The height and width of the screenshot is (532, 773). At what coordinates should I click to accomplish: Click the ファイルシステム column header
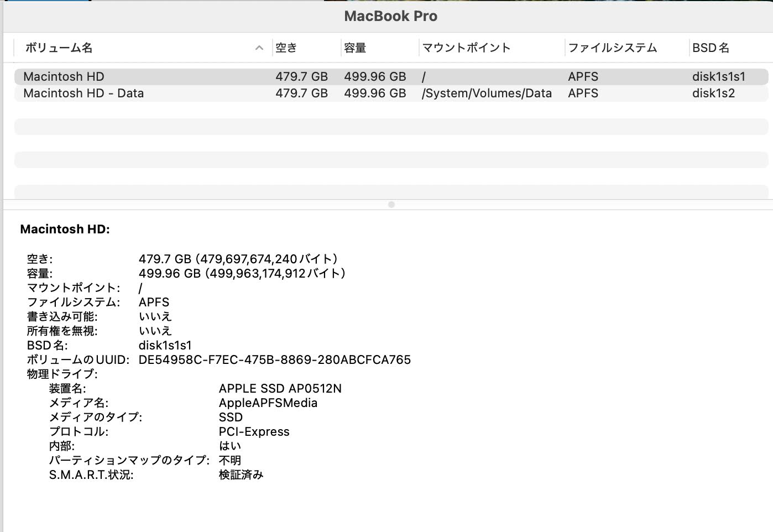tap(612, 48)
